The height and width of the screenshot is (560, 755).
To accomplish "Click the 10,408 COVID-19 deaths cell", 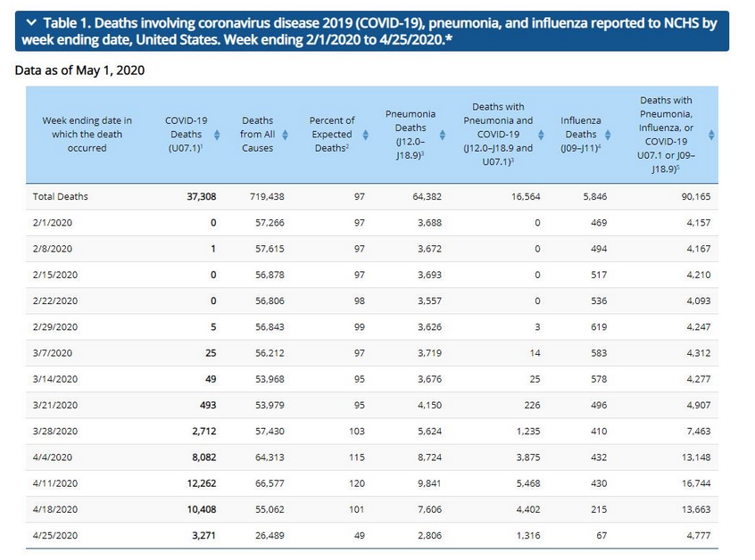I will [202, 509].
